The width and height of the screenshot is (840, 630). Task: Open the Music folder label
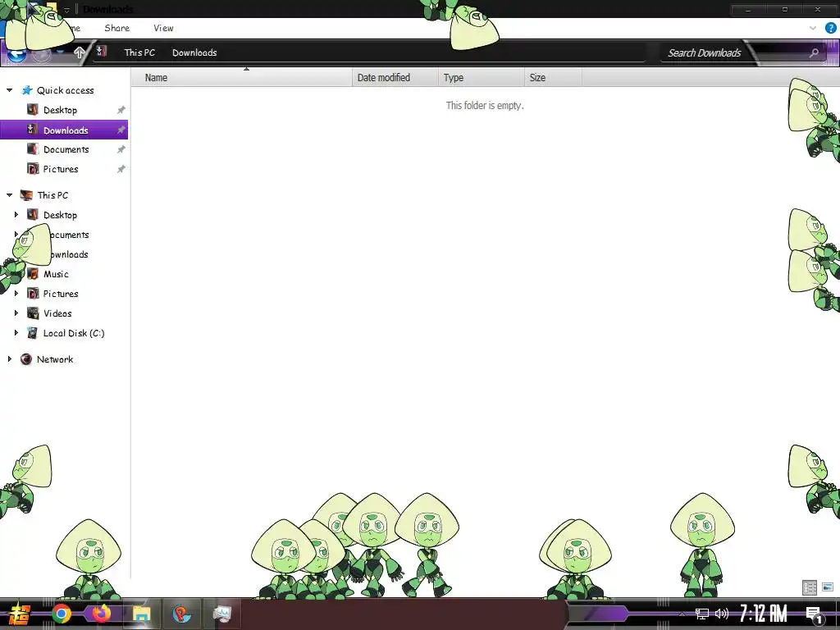click(56, 274)
